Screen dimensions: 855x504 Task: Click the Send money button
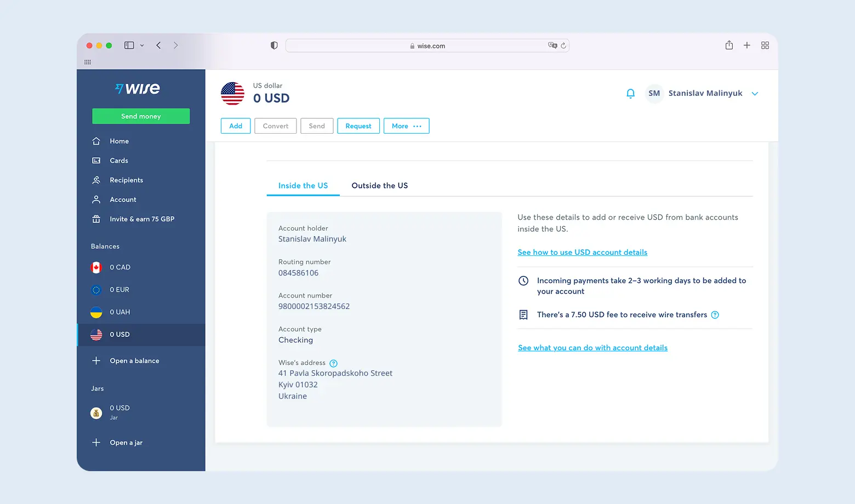click(140, 116)
